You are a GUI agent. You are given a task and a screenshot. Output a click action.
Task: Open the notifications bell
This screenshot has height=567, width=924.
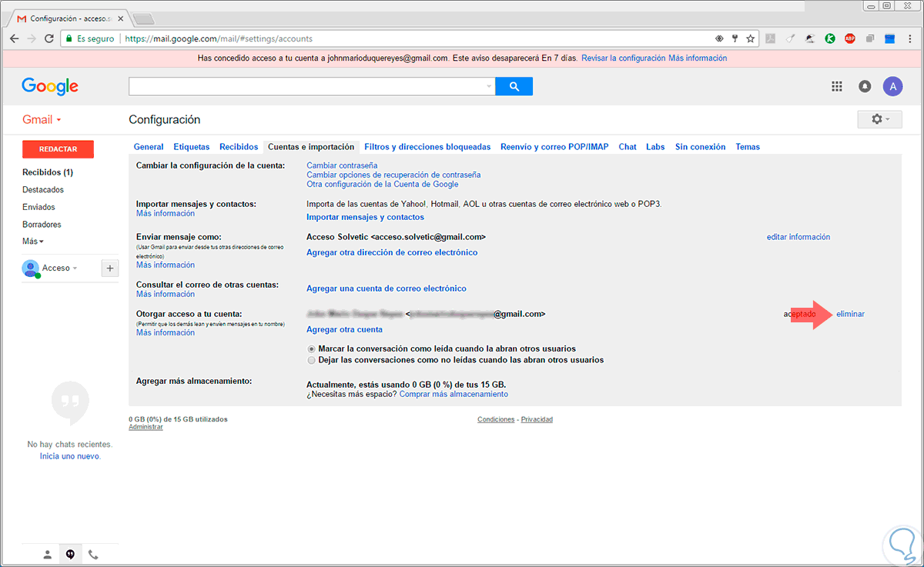[x=865, y=86]
